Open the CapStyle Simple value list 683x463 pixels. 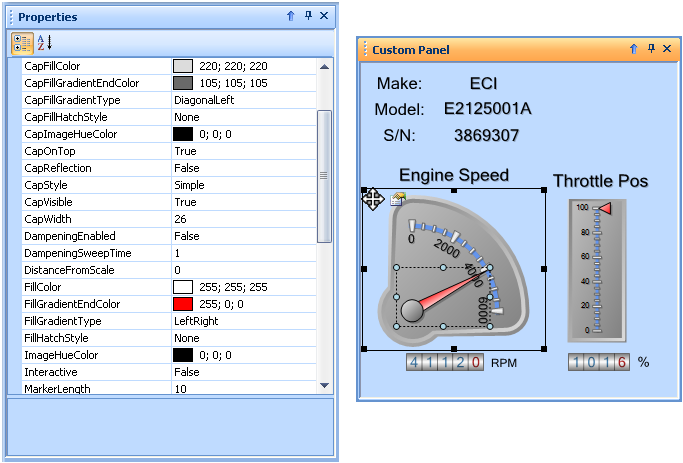[189, 184]
